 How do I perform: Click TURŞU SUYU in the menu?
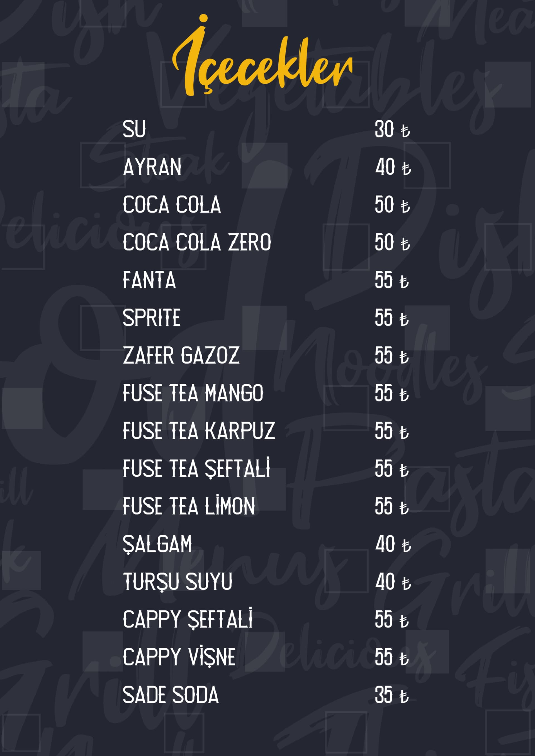tap(177, 582)
